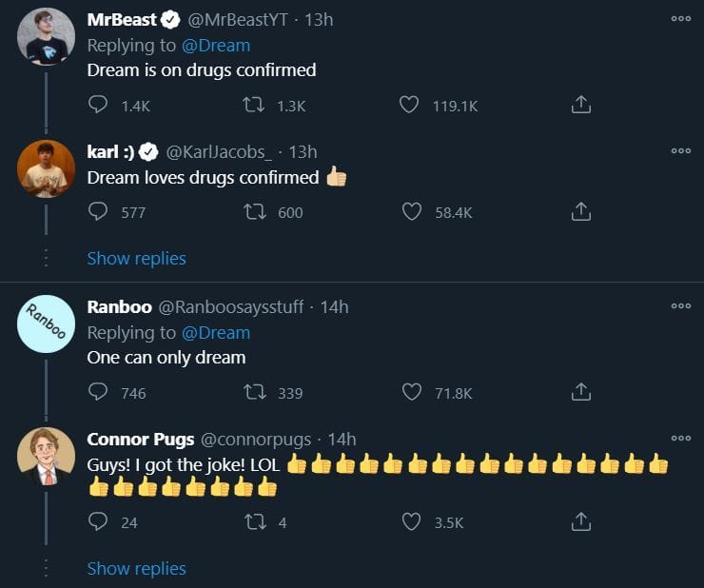Share MrBeast's tweet

point(580,106)
